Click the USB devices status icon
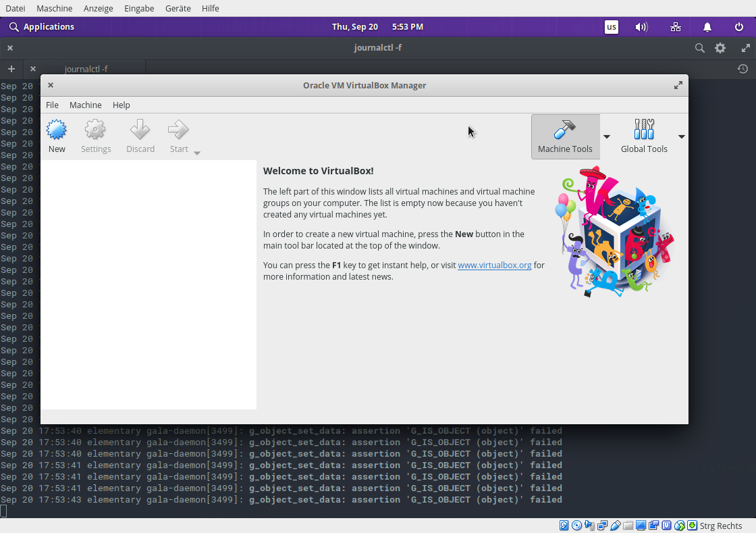756x533 pixels. [x=615, y=526]
